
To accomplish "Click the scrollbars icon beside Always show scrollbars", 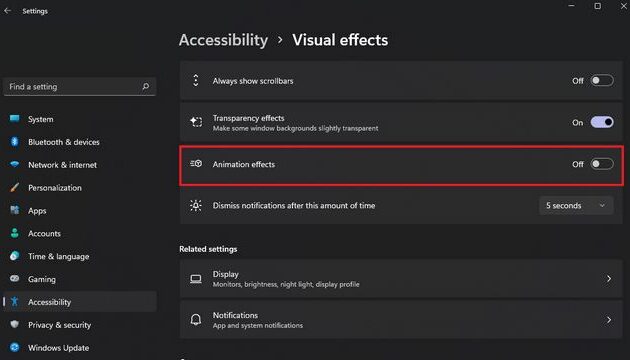I will [196, 80].
